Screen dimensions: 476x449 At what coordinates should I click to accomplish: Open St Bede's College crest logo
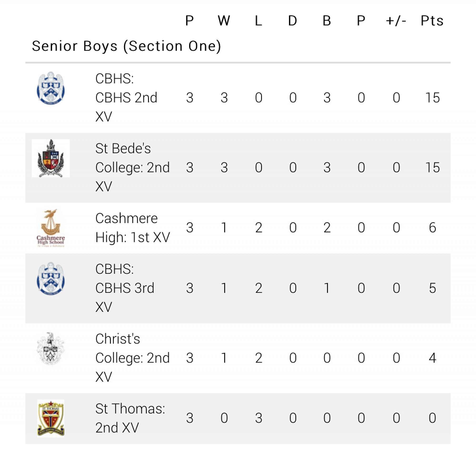(x=50, y=158)
